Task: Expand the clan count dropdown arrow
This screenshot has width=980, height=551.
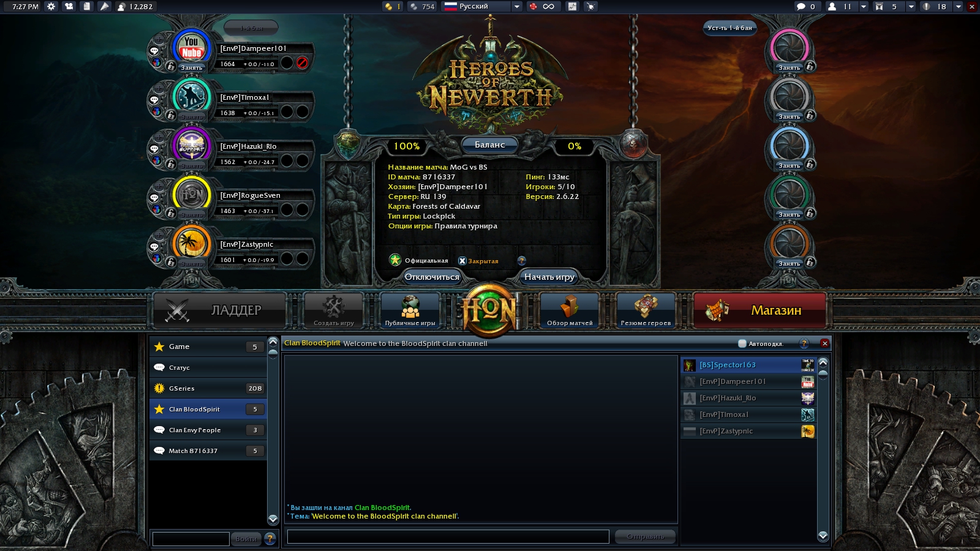Action: tap(911, 7)
